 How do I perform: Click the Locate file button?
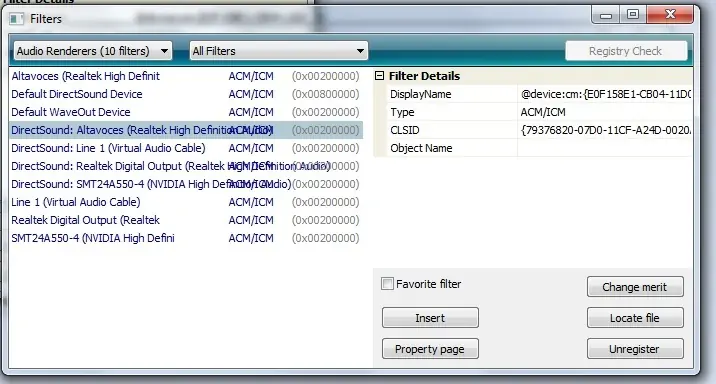click(635, 318)
